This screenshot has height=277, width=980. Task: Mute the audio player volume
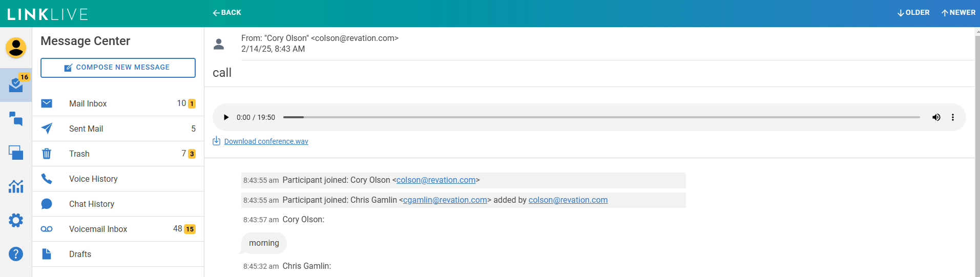pos(936,117)
